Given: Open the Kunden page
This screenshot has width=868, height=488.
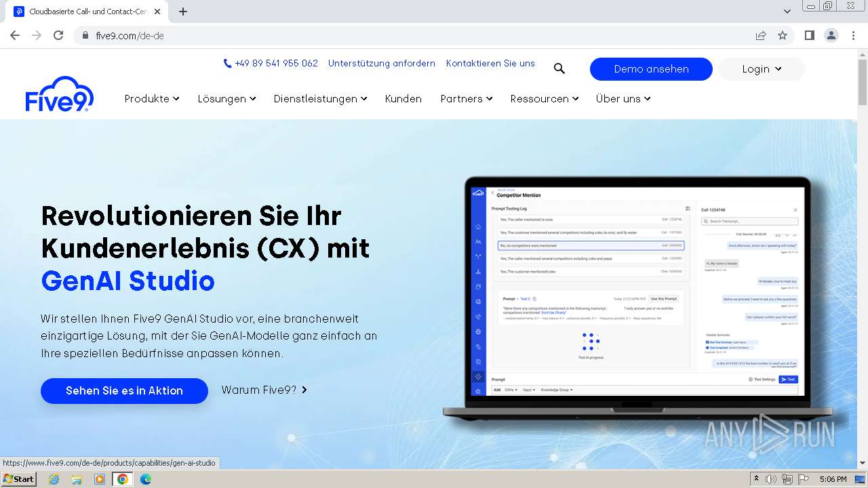Looking at the screenshot, I should coord(403,99).
